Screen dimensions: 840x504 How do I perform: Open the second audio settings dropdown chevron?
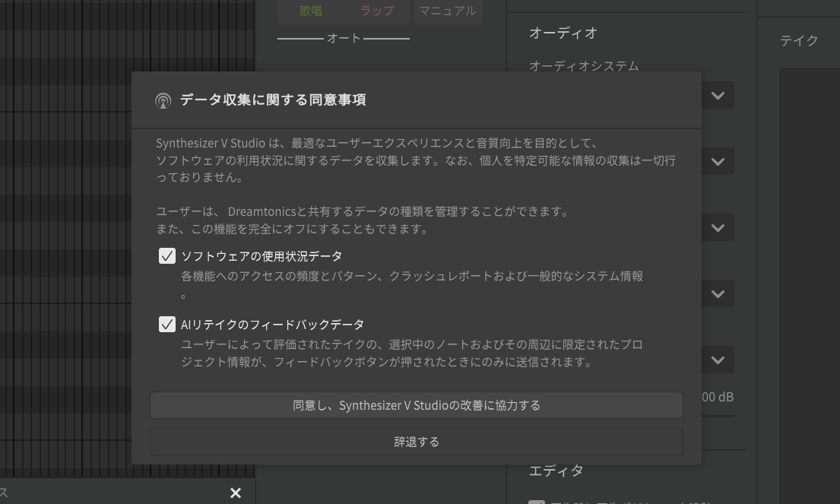(x=718, y=162)
